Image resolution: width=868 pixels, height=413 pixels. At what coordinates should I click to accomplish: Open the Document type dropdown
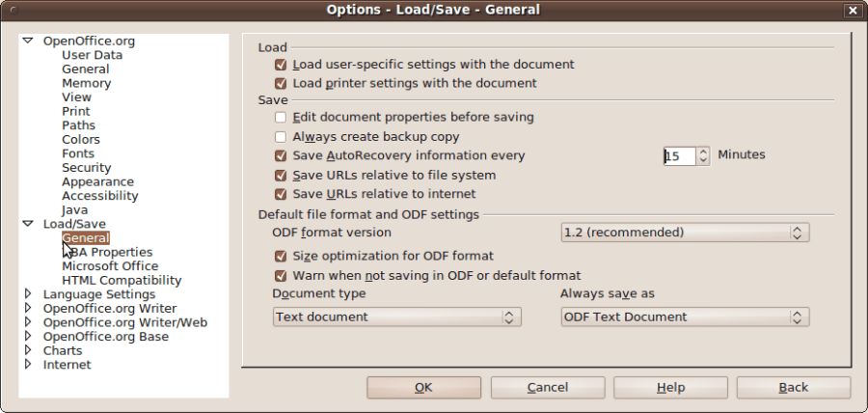click(x=396, y=317)
